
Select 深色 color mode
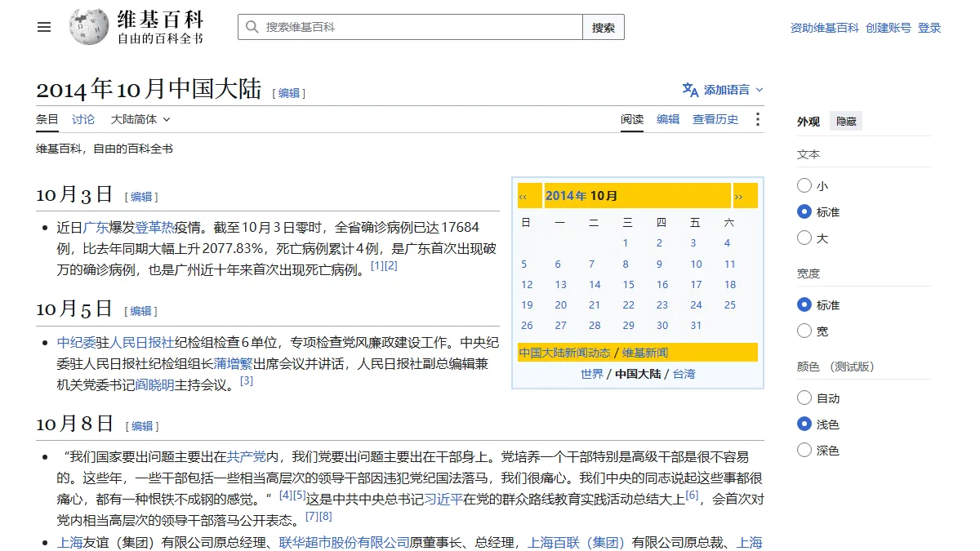tap(804, 450)
